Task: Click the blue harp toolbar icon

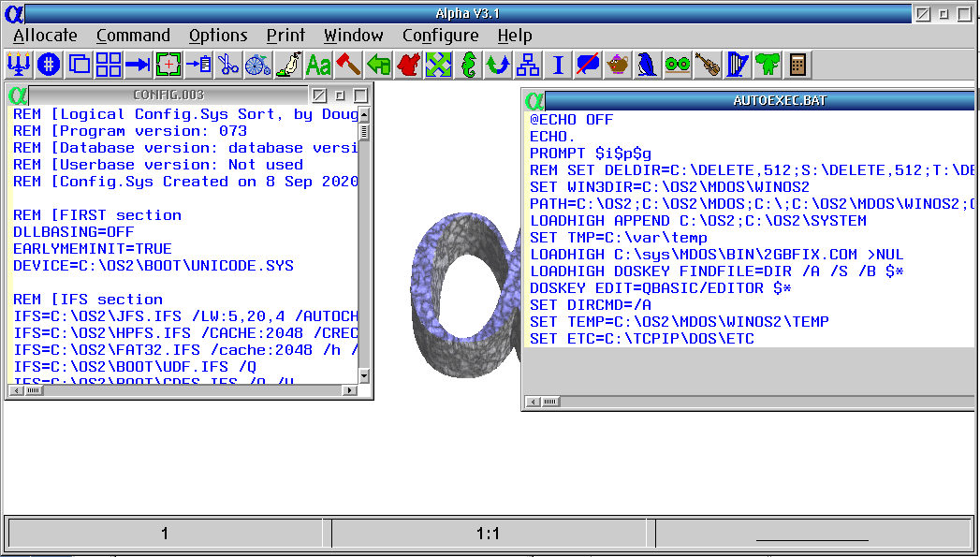Action: coord(738,65)
